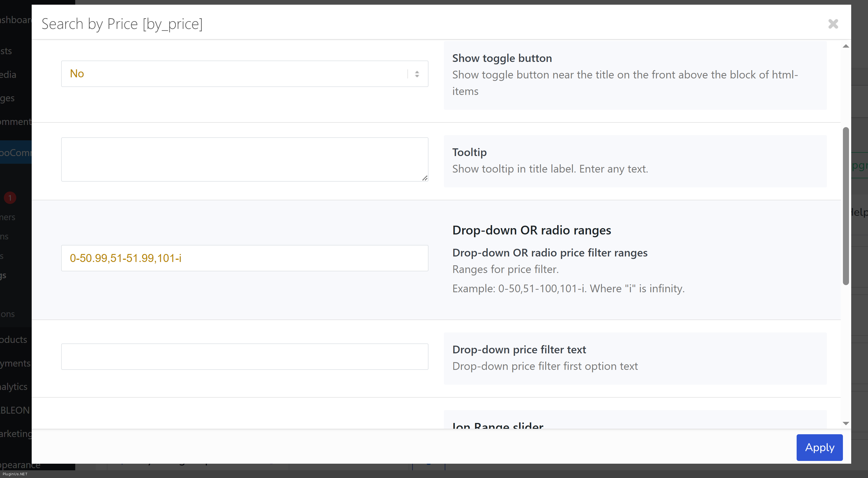Open the Analytics sidebar menu item

14,386
